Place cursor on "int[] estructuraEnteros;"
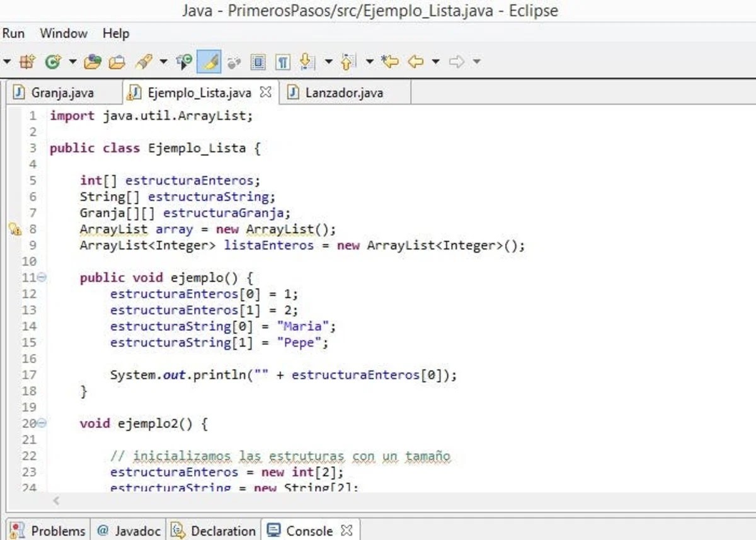This screenshot has height=540, width=756. click(x=170, y=181)
